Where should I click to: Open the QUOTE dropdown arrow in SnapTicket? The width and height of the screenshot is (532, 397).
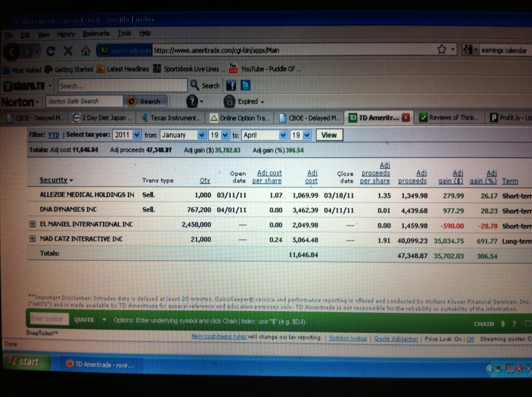click(x=104, y=320)
